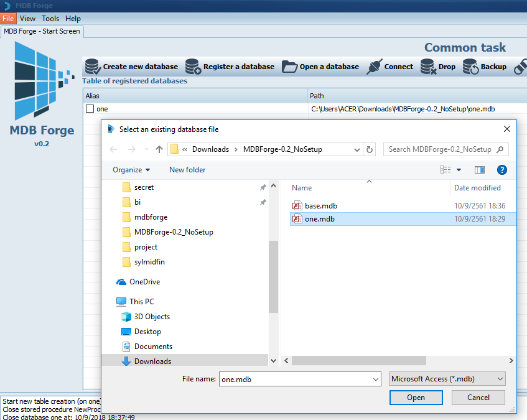The image size is (527, 420).
Task: Open the file dialog Help icon
Action: coord(501,170)
